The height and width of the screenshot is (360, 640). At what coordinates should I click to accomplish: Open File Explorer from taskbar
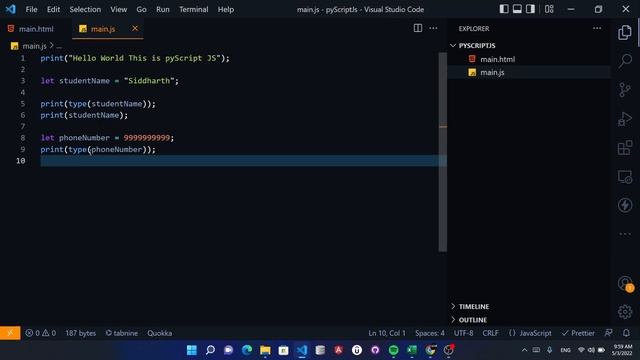point(265,350)
